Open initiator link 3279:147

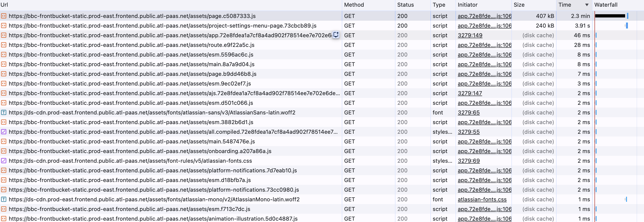[470, 93]
